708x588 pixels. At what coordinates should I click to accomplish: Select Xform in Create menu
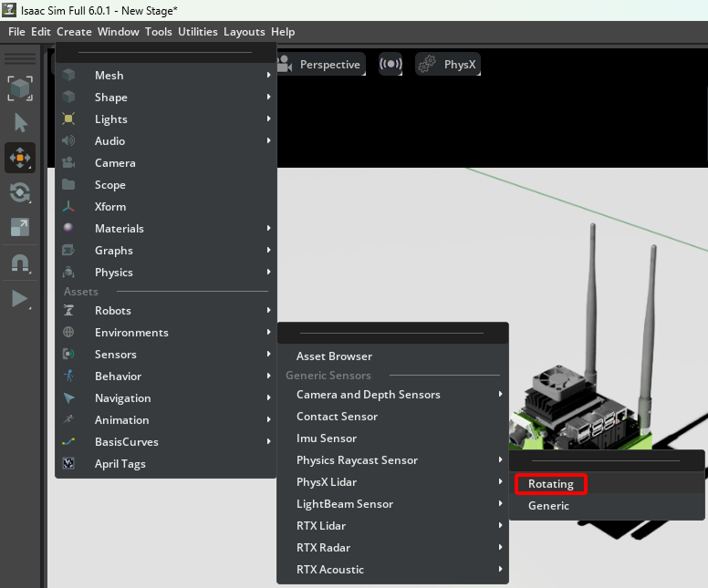pos(166,206)
